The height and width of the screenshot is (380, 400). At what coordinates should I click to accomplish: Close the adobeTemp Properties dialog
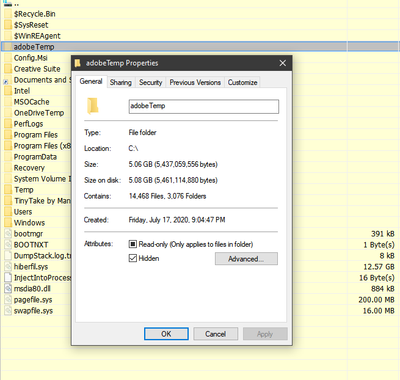[x=283, y=63]
